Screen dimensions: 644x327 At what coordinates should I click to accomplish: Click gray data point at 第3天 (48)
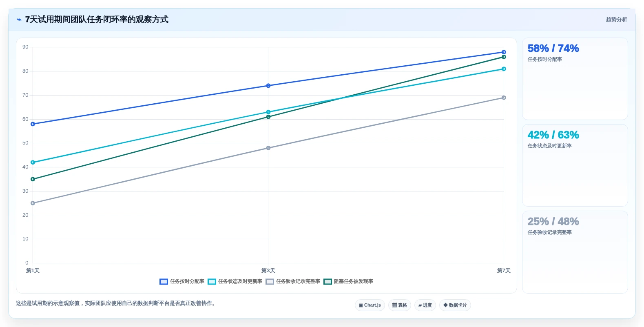(x=268, y=148)
